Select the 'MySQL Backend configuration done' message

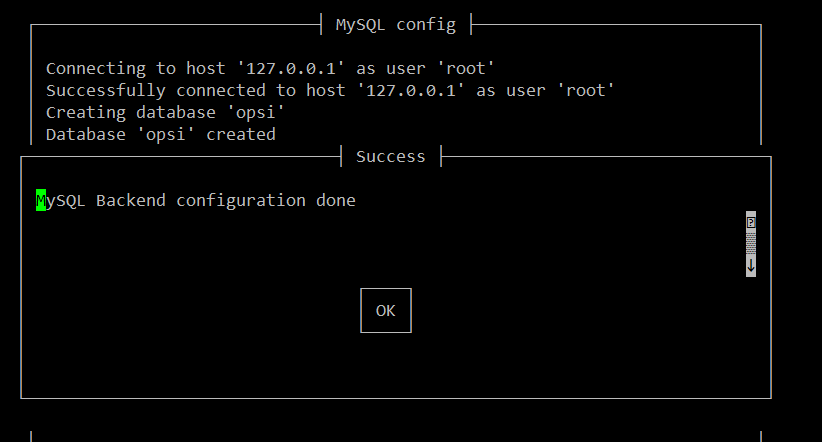pos(196,200)
